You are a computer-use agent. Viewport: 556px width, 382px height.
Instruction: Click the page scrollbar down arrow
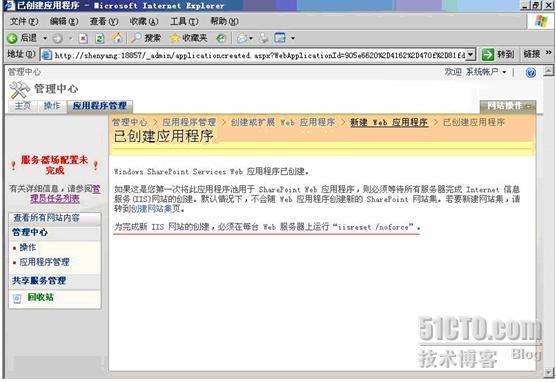[x=549, y=372]
